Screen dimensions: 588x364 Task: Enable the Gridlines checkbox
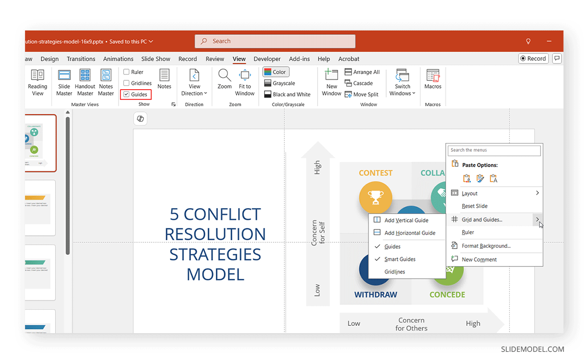click(126, 83)
